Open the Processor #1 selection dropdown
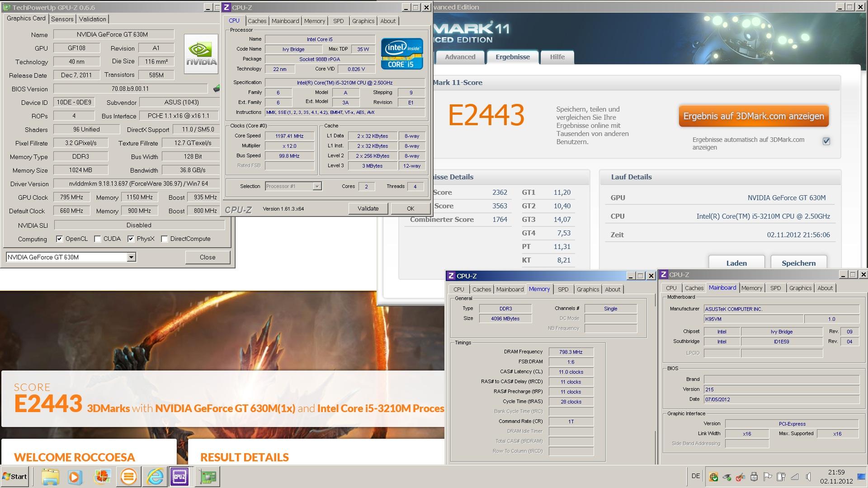Viewport: 868px width, 488px height. [317, 186]
